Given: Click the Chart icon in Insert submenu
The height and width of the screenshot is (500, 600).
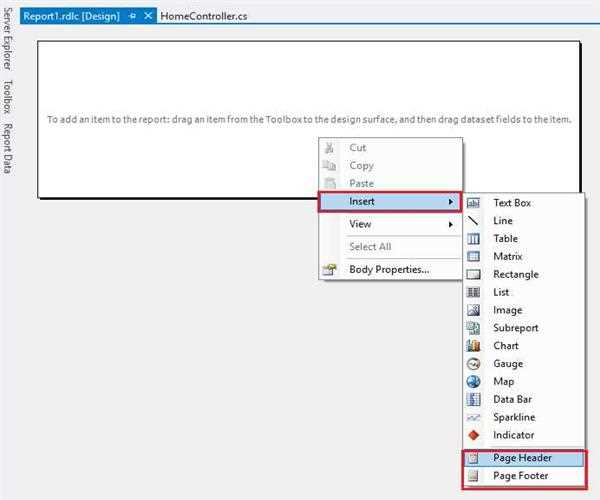Looking at the screenshot, I should pos(474,346).
